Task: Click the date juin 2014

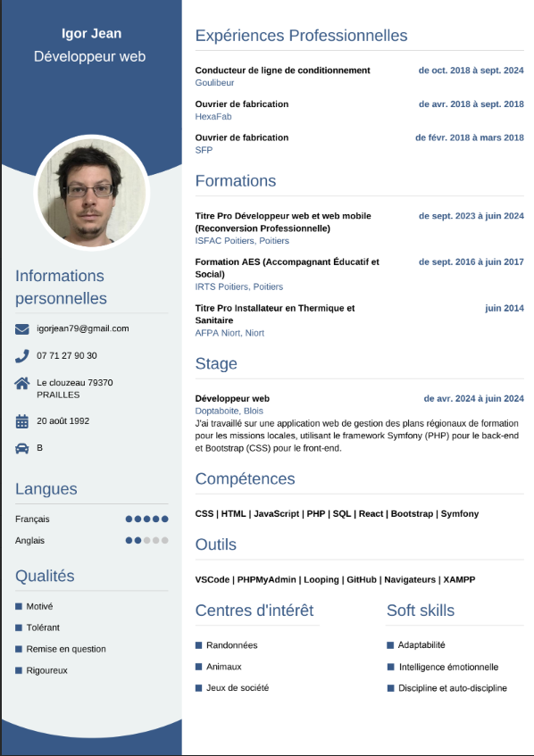Action: pyautogui.click(x=505, y=308)
